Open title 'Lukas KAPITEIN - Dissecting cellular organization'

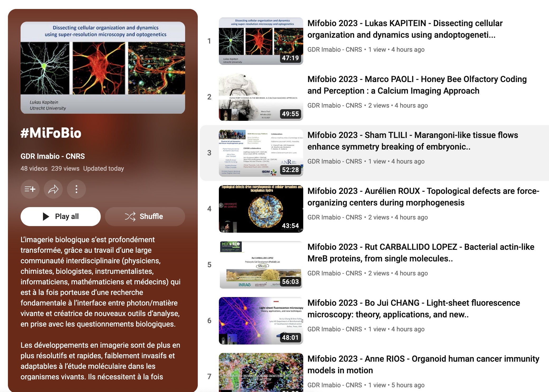(405, 29)
